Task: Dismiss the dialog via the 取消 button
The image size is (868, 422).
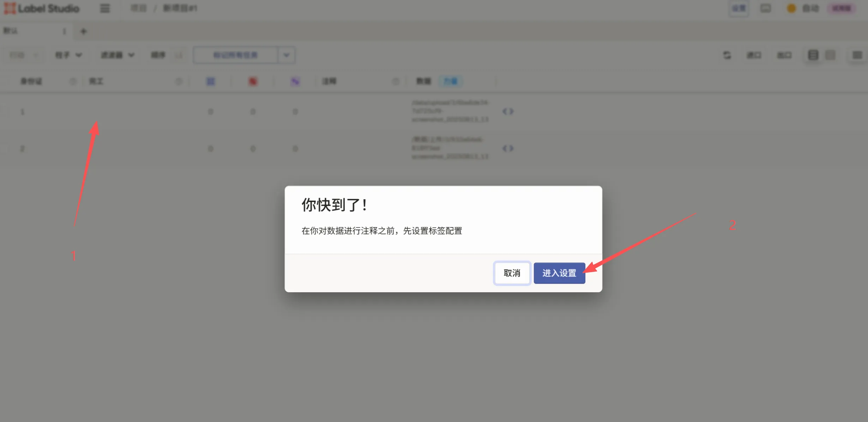Action: click(x=512, y=273)
